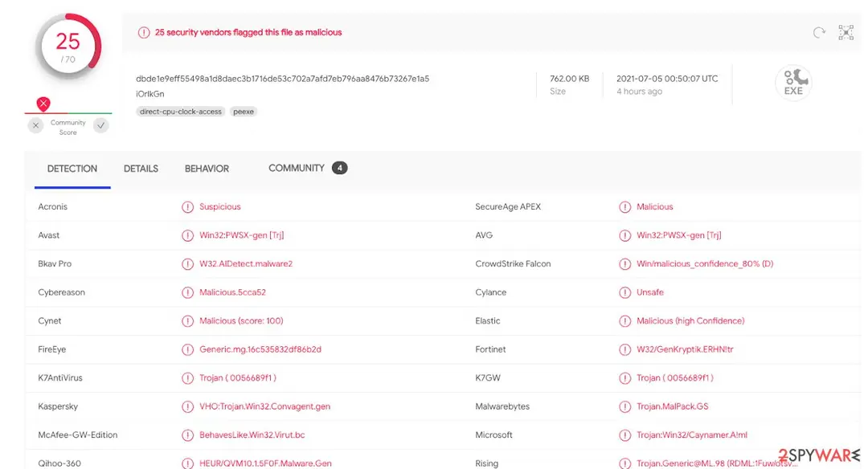
Task: Click the 25/70 detection score circle
Action: [68, 47]
